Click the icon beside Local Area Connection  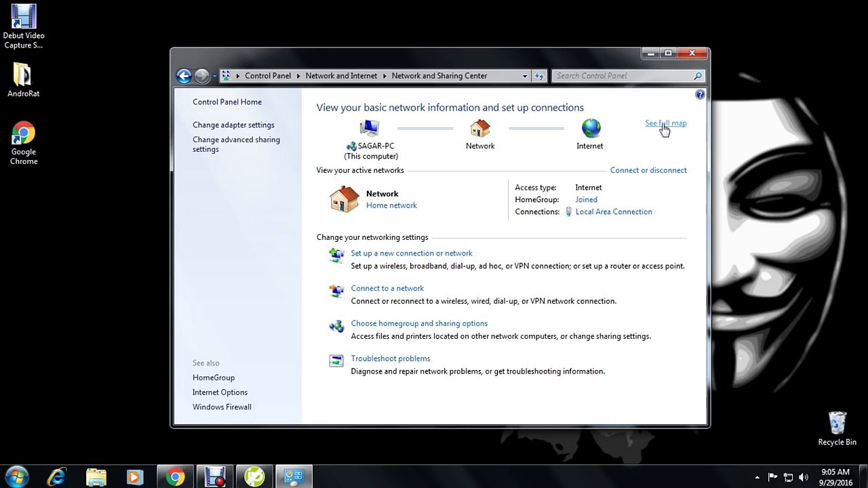point(569,212)
